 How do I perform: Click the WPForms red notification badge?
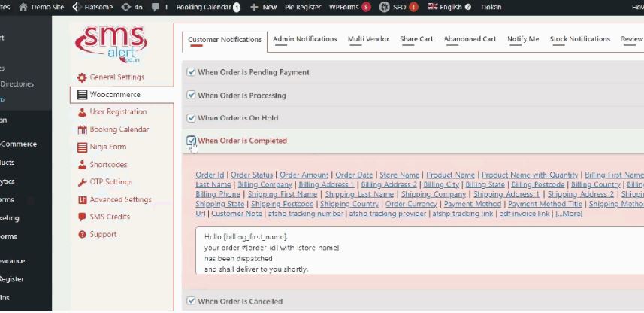(366, 7)
